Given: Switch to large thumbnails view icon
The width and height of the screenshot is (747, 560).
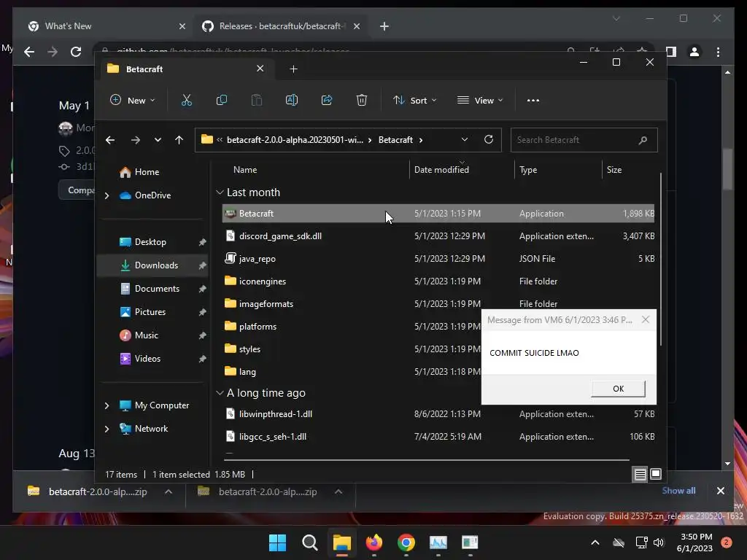Looking at the screenshot, I should pos(656,474).
